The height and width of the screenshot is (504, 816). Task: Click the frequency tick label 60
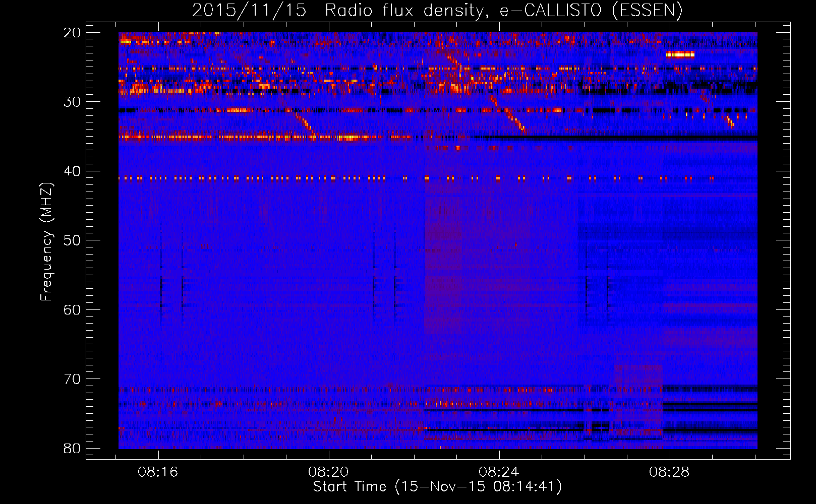pyautogui.click(x=73, y=309)
